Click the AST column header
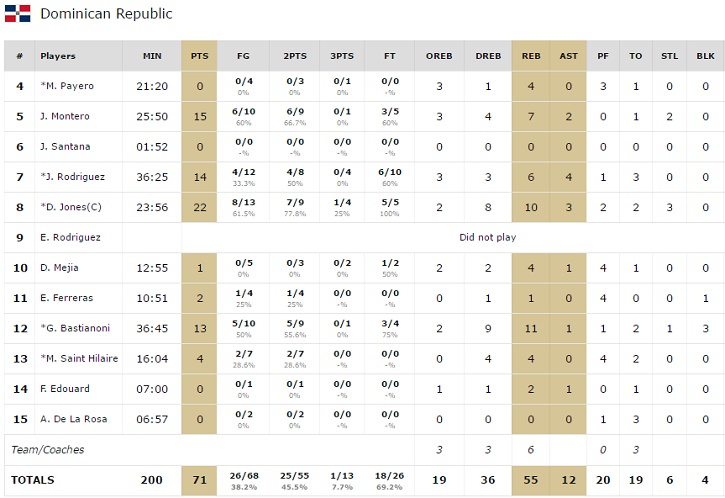The height and width of the screenshot is (498, 725). tap(569, 56)
